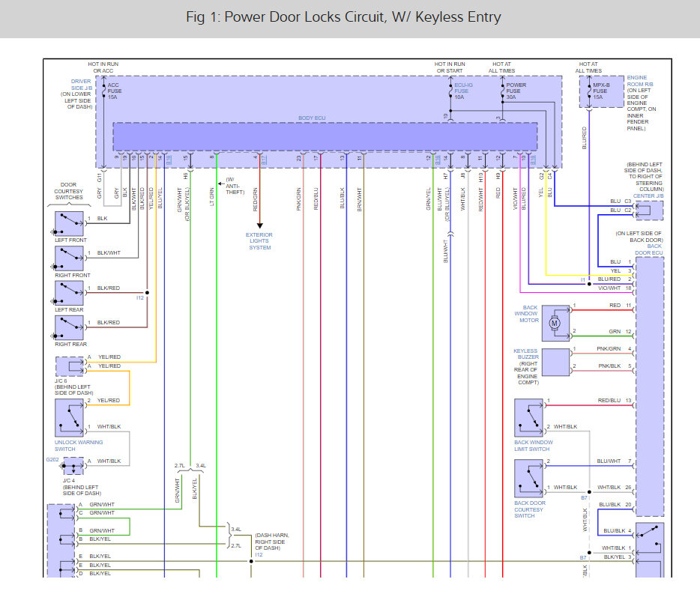This screenshot has height=600, width=700.
Task: Click the ECU-IG 10A fuse symbol
Action: pos(448,91)
